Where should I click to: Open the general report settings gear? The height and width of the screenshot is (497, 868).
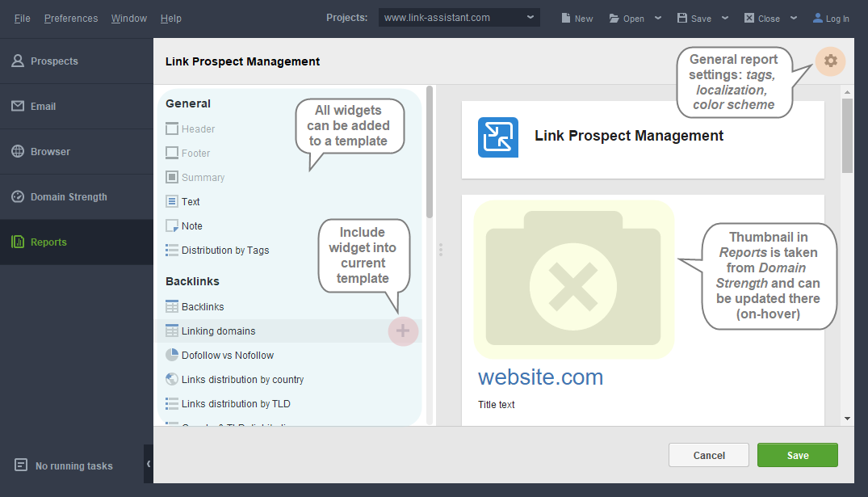[x=830, y=61]
